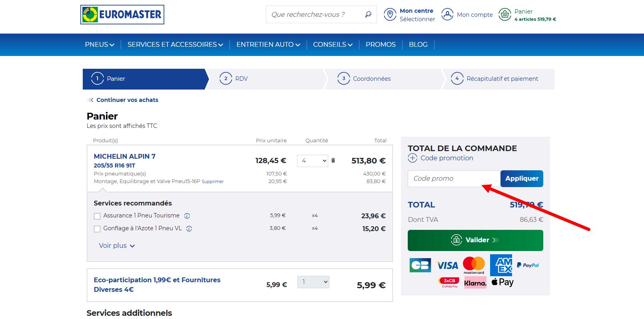Select Récapitulatif et paiement step label
644x319 pixels.
502,79
